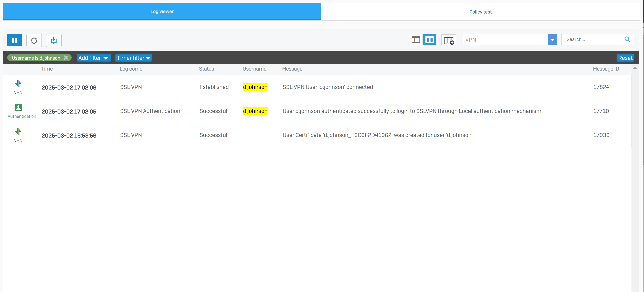Click SSL VPN component on 16:58:56 row
Viewport: 644px width, 292px height.
(x=131, y=135)
